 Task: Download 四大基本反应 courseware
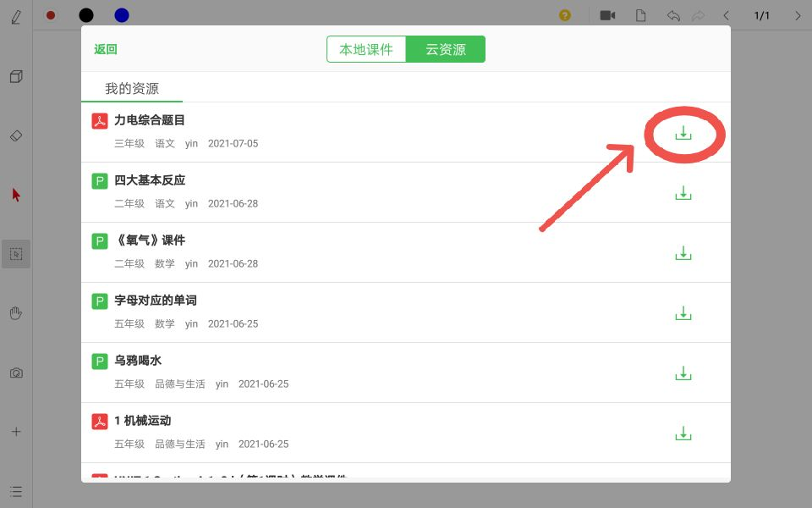click(x=683, y=193)
